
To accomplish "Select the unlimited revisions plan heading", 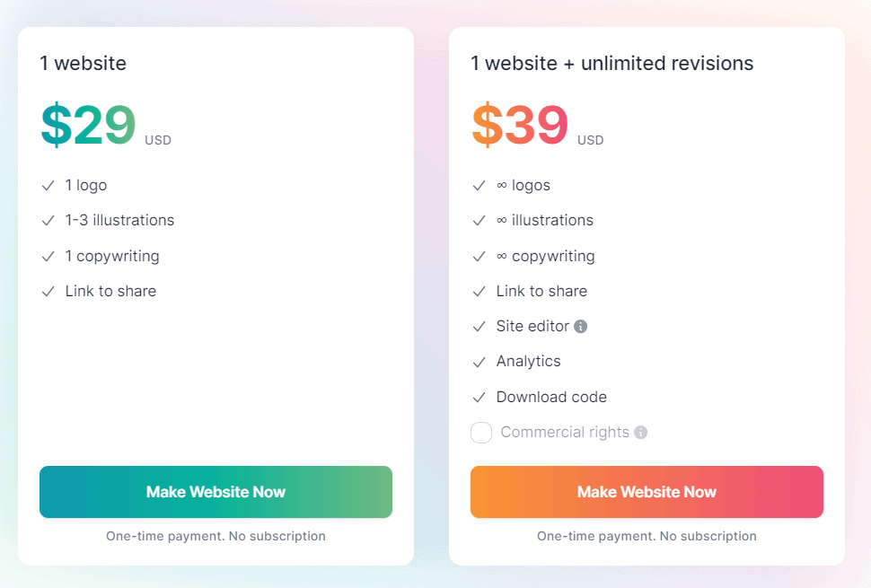I will coord(612,63).
